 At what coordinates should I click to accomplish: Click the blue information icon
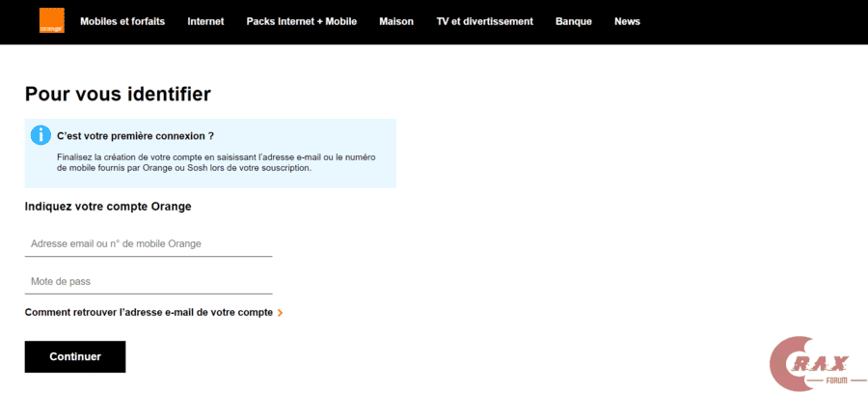(41, 135)
